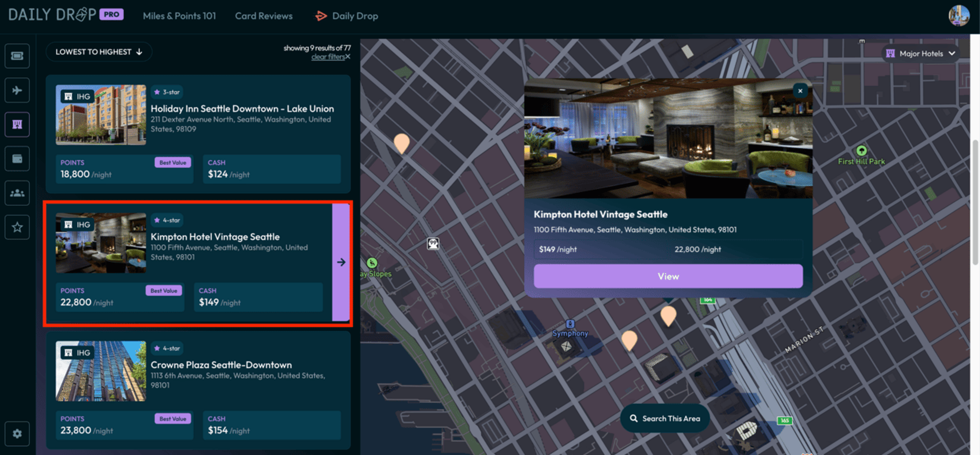Click the 3-star rating badge
The width and height of the screenshot is (980, 455).
167,92
